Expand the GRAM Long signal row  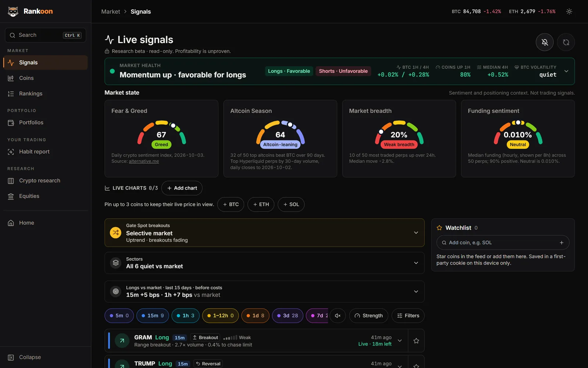coord(400,341)
